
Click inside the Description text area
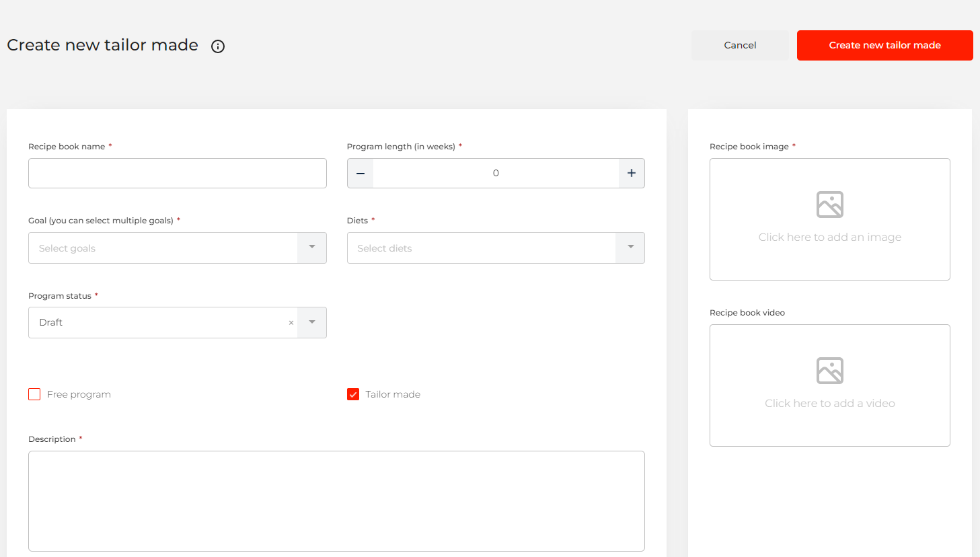336,501
